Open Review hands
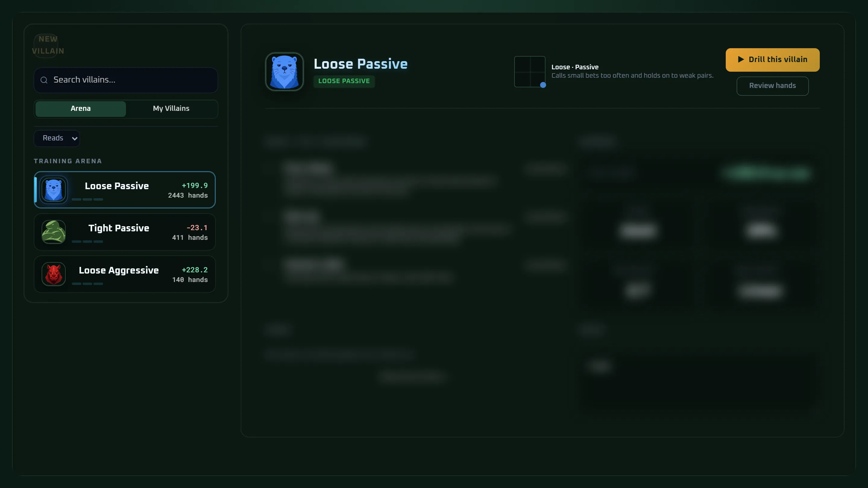Viewport: 868px width, 488px height. 773,86
